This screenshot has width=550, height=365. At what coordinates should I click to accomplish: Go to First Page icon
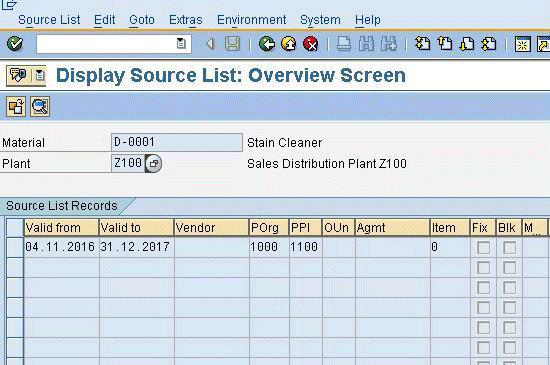(422, 44)
